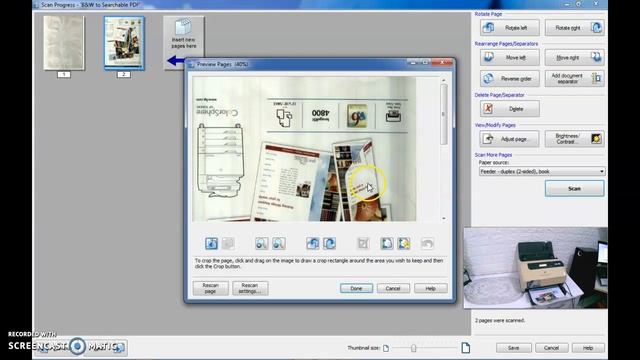Select page 1 thumbnail in Scan Progress window
This screenshot has width=640, height=360.
(x=64, y=43)
